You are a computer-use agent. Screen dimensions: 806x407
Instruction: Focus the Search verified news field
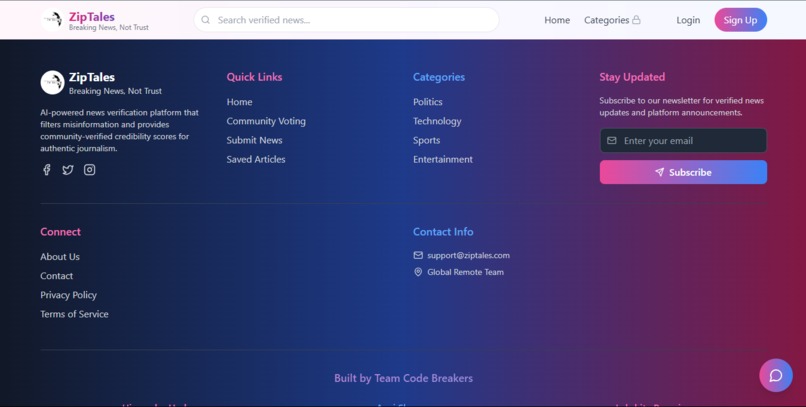tap(346, 20)
